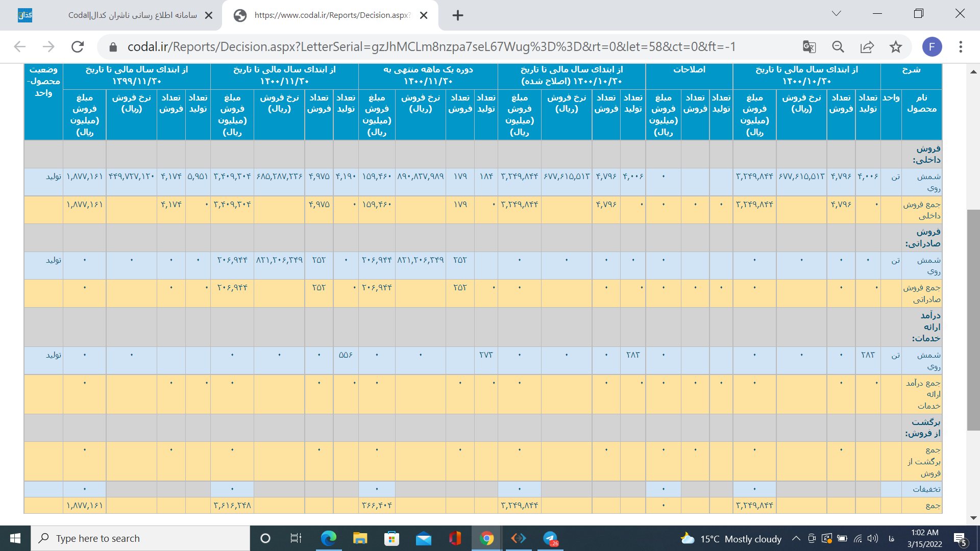
Task: Select the Decision.aspx report tab
Action: coord(330,15)
